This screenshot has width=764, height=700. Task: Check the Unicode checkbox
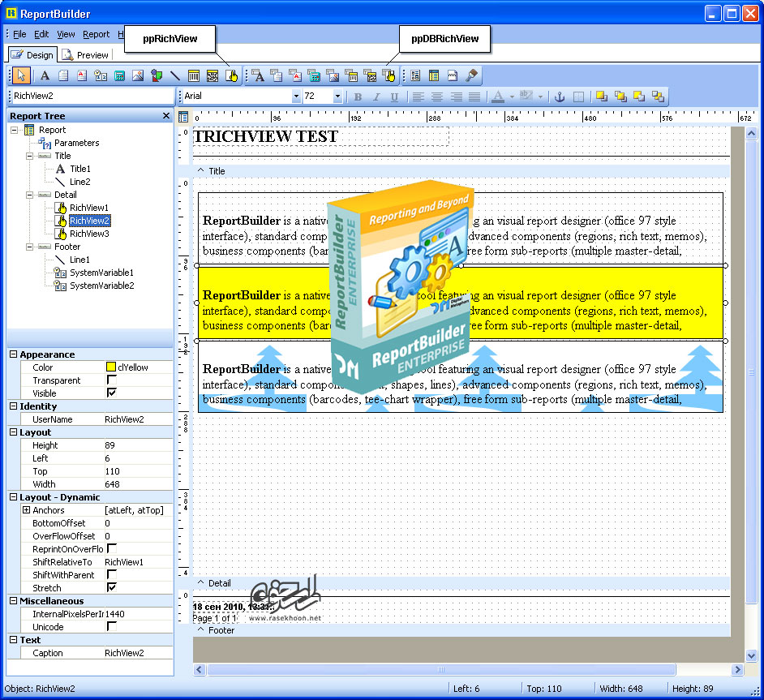112,626
